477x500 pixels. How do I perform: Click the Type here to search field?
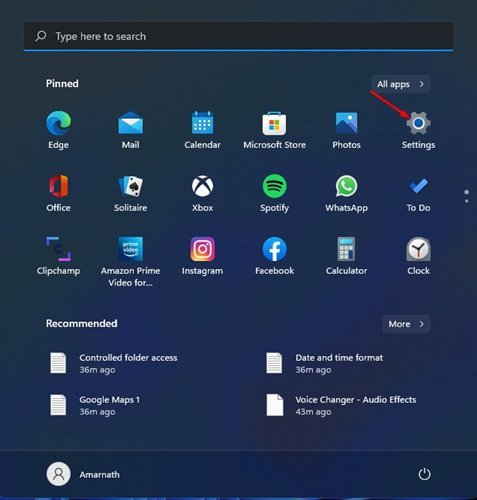pyautogui.click(x=239, y=36)
